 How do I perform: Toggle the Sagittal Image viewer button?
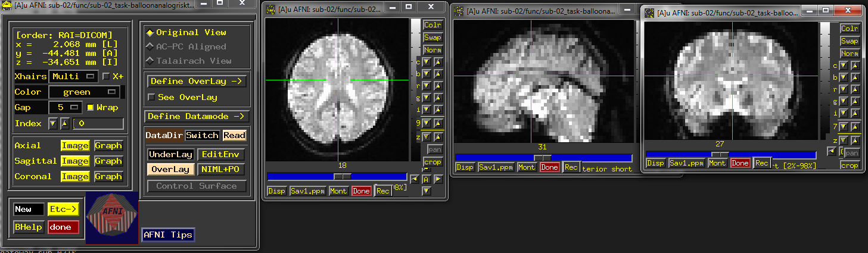pos(75,161)
